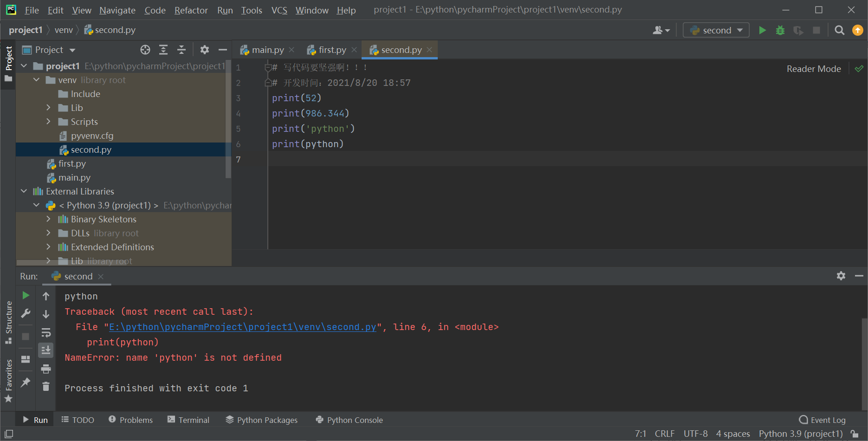Hide the Project tool window
The height and width of the screenshot is (441, 868).
coord(223,50)
